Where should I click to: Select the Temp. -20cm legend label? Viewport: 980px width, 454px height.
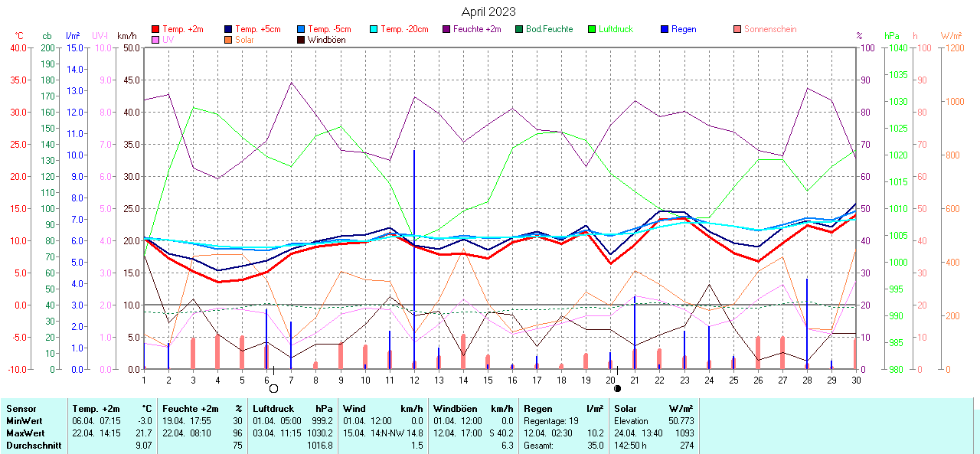coord(406,29)
